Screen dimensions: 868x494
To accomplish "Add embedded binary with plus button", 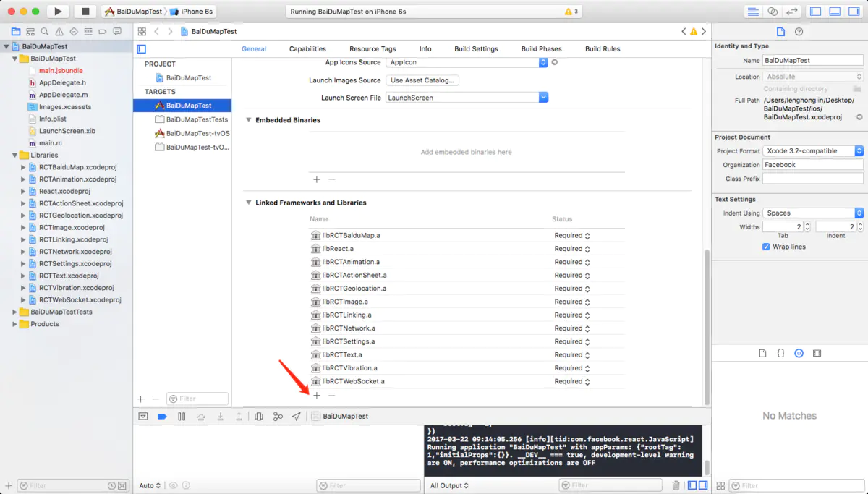I will click(317, 179).
